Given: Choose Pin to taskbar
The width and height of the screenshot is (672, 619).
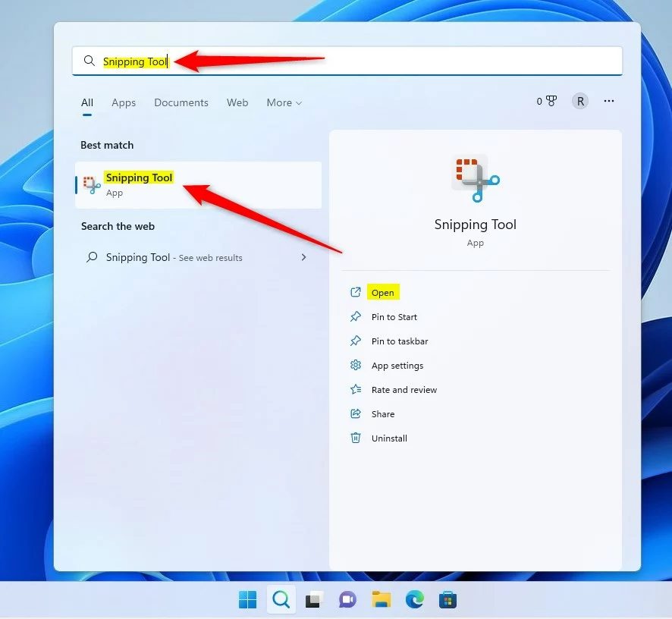Looking at the screenshot, I should (400, 341).
